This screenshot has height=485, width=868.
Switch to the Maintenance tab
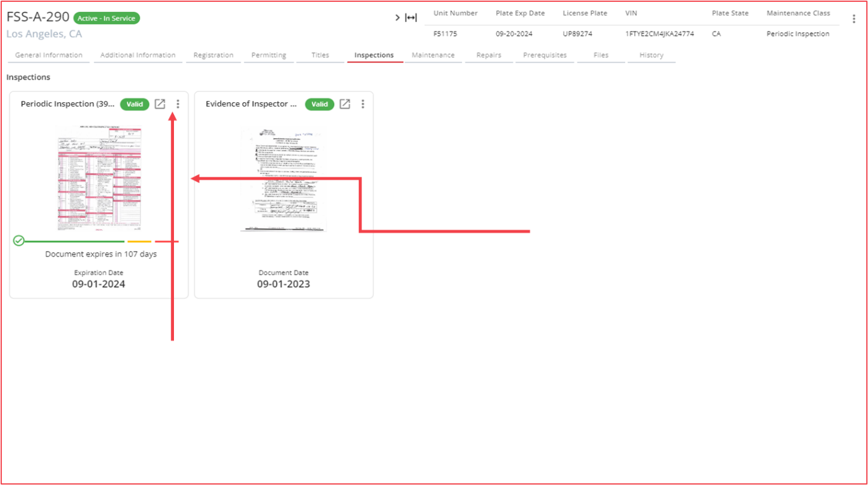[x=433, y=55]
